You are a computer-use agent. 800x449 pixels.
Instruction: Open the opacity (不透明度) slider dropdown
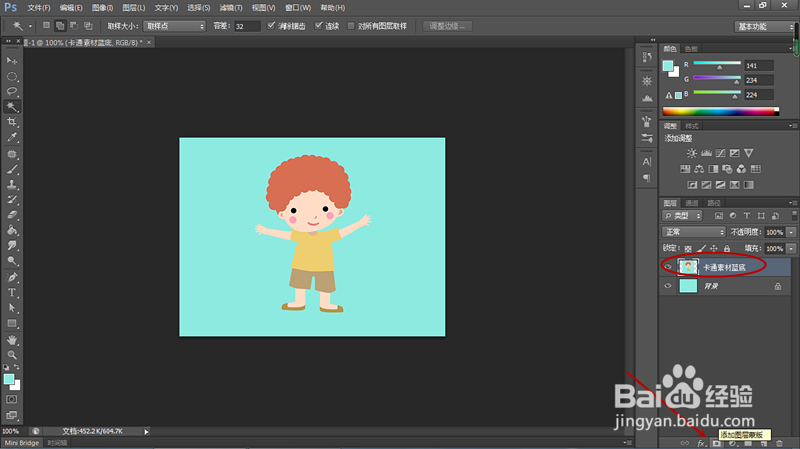point(791,232)
